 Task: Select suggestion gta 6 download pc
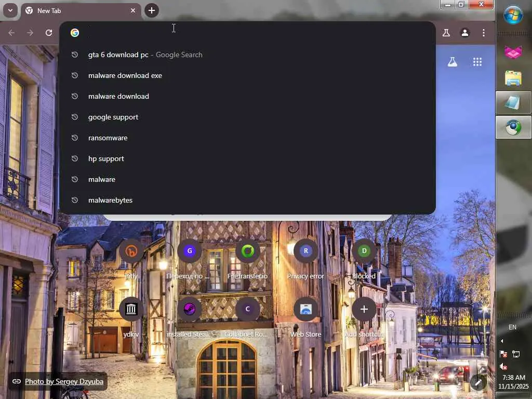tap(247, 55)
